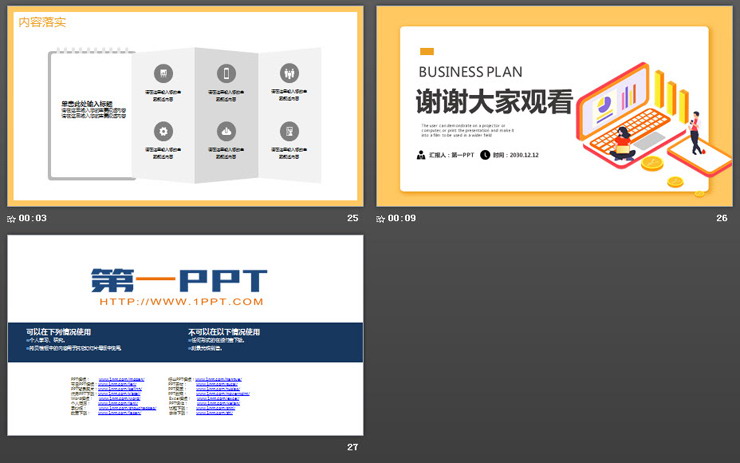Click the small orange rectangle above BUSINESS PLAN
The height and width of the screenshot is (463, 740).
(427, 51)
